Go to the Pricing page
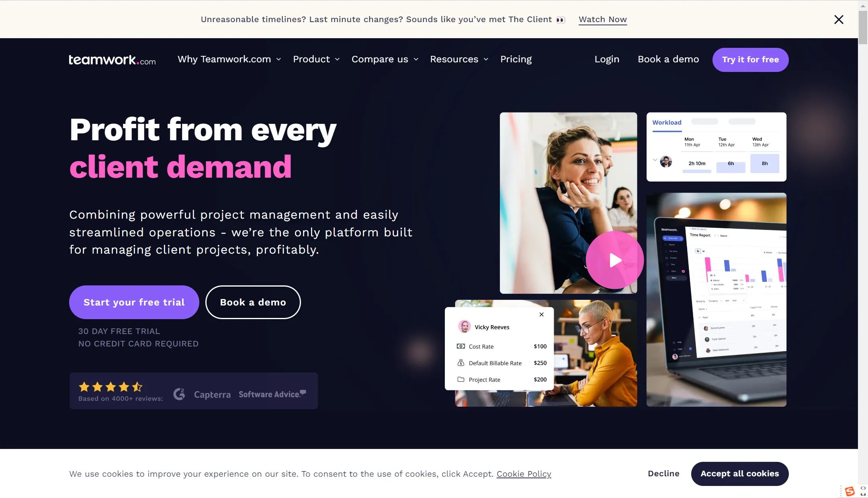 coord(516,59)
